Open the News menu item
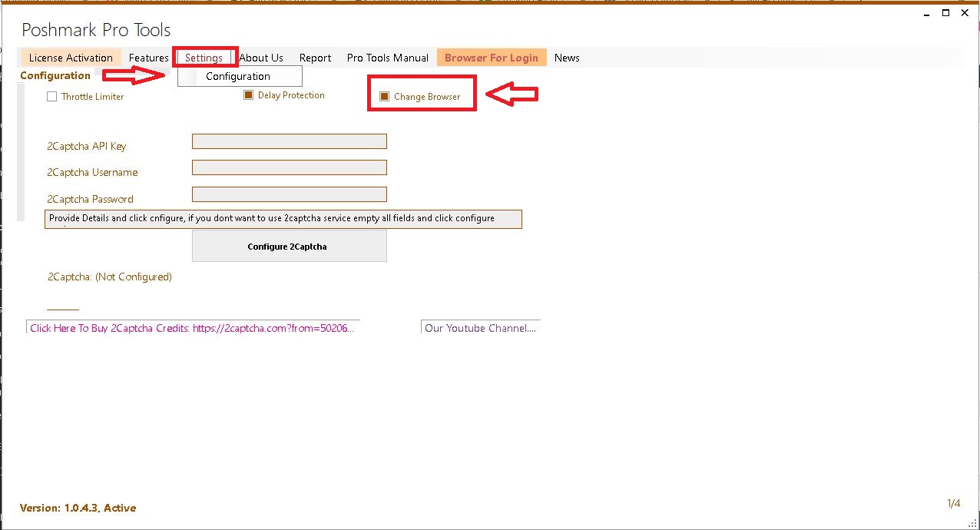The height and width of the screenshot is (530, 980). tap(567, 58)
